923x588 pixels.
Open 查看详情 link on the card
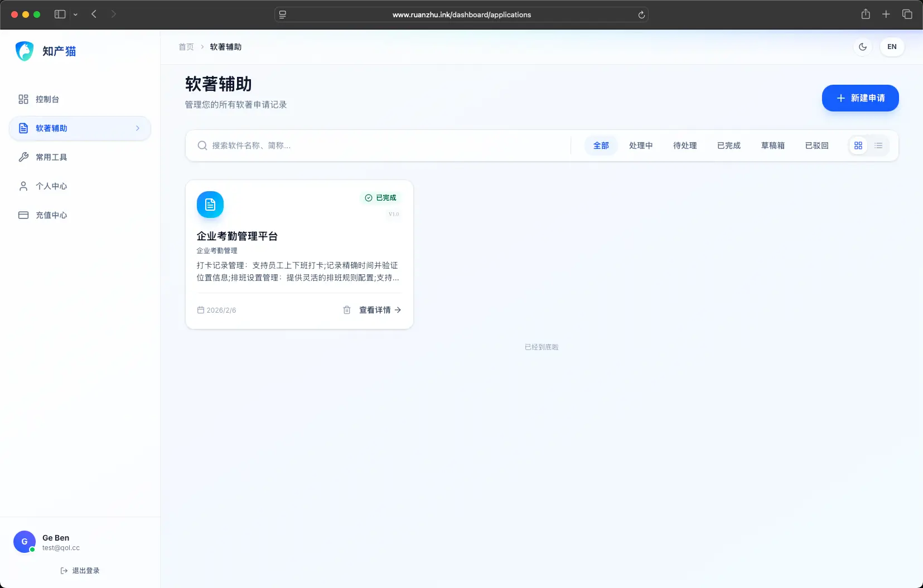(x=380, y=310)
